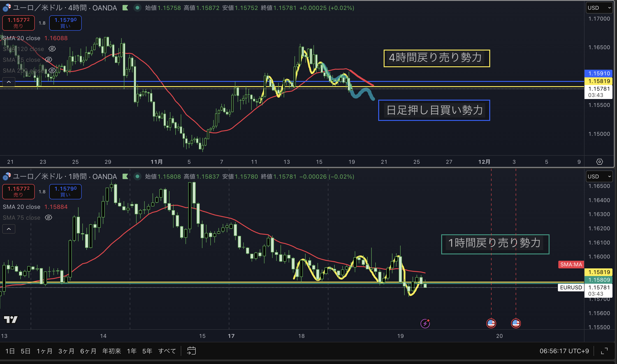Open the upper chart settings gear icon
Screen dimensions: 617x364
599,162
